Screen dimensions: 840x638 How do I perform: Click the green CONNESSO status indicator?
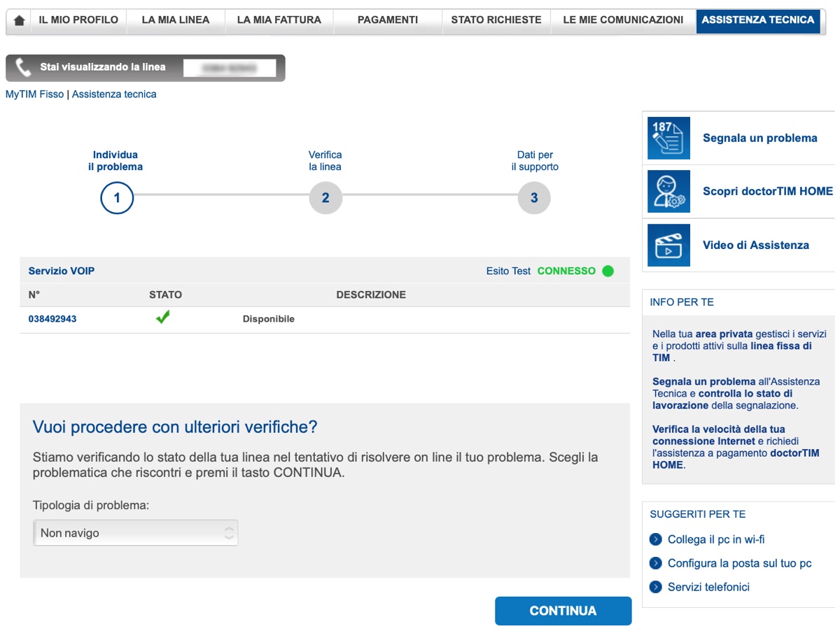point(608,271)
